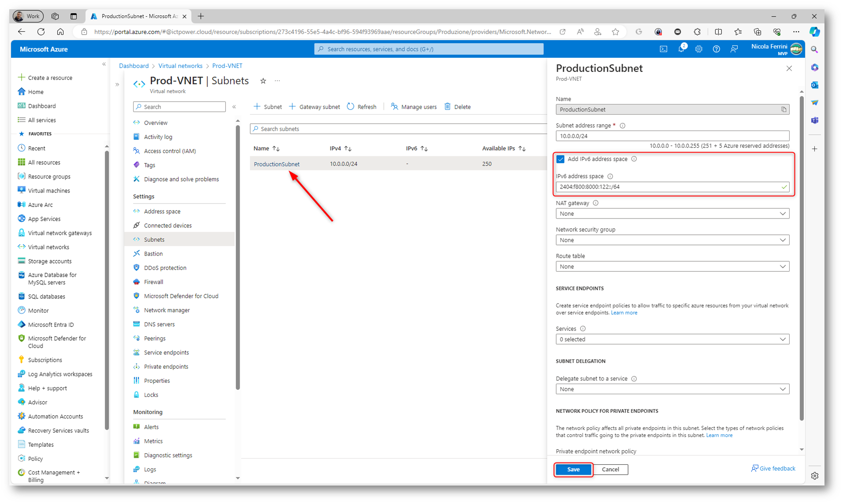Viewport: 843px width, 504px height.
Task: Open Learn more link under Service Endpoints
Action: click(624, 313)
